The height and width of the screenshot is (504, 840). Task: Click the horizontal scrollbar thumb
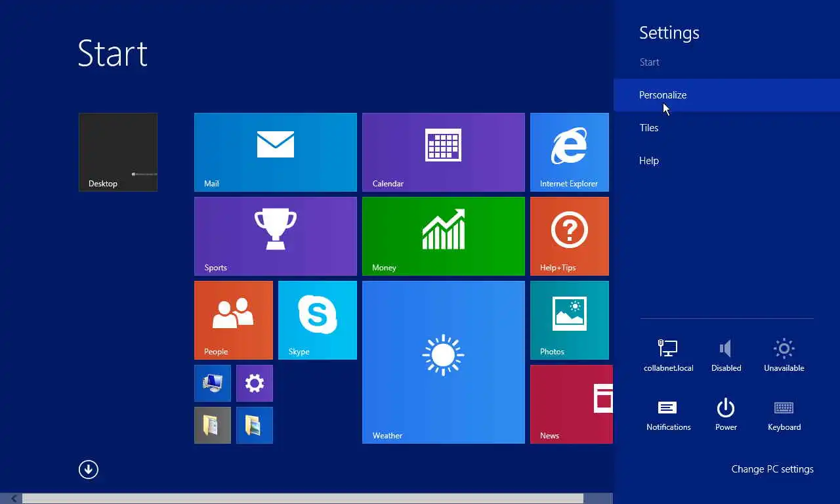pyautogui.click(x=303, y=499)
